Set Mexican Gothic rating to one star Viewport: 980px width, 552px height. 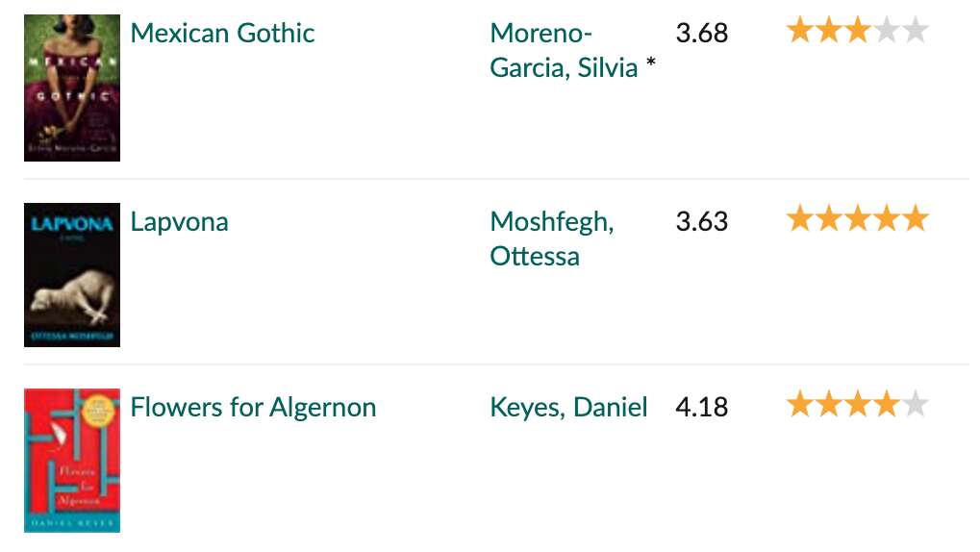point(800,31)
